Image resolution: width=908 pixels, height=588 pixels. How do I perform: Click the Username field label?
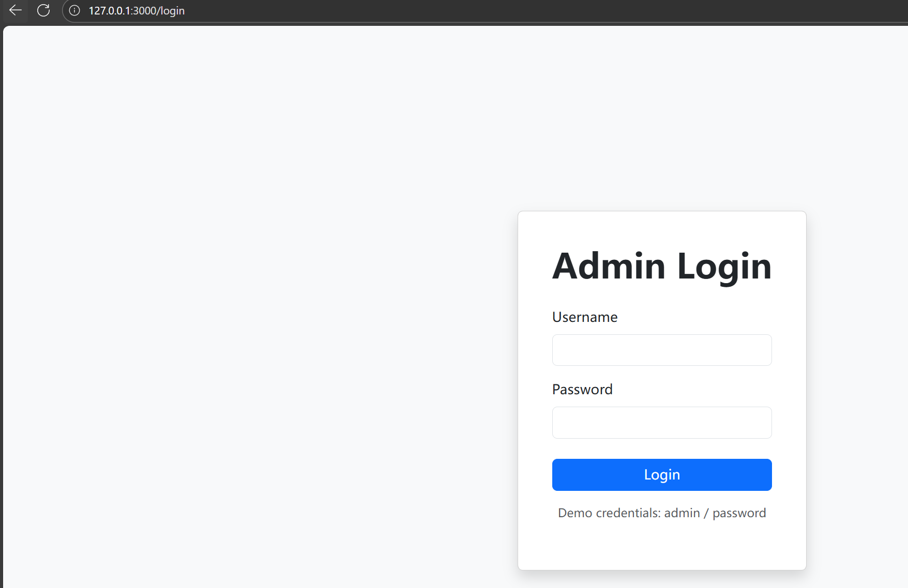click(x=584, y=317)
